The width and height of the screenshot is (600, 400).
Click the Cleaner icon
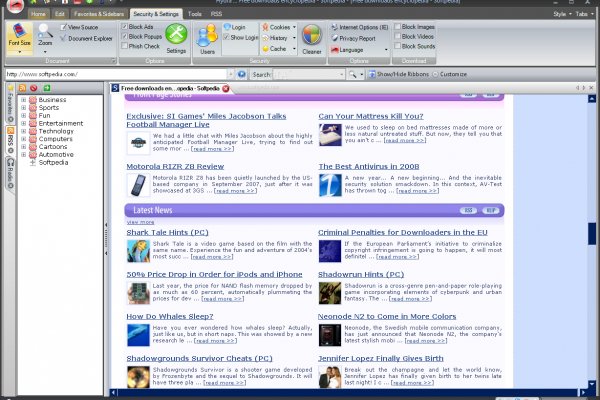coord(312,40)
